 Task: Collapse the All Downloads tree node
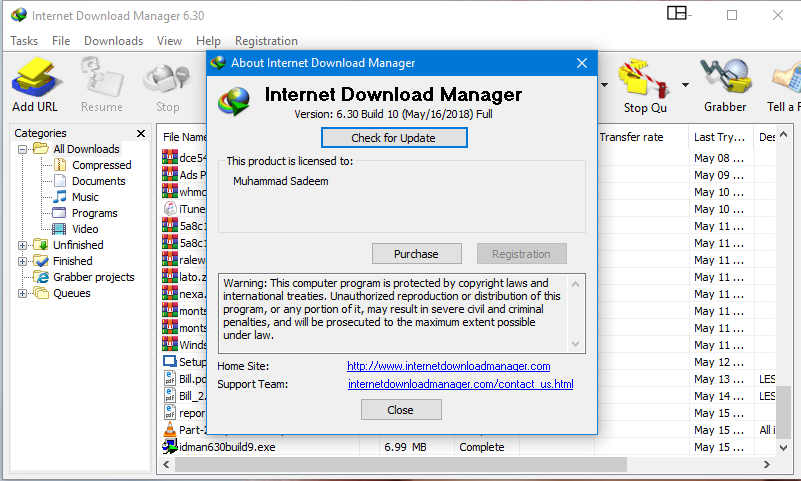point(22,150)
